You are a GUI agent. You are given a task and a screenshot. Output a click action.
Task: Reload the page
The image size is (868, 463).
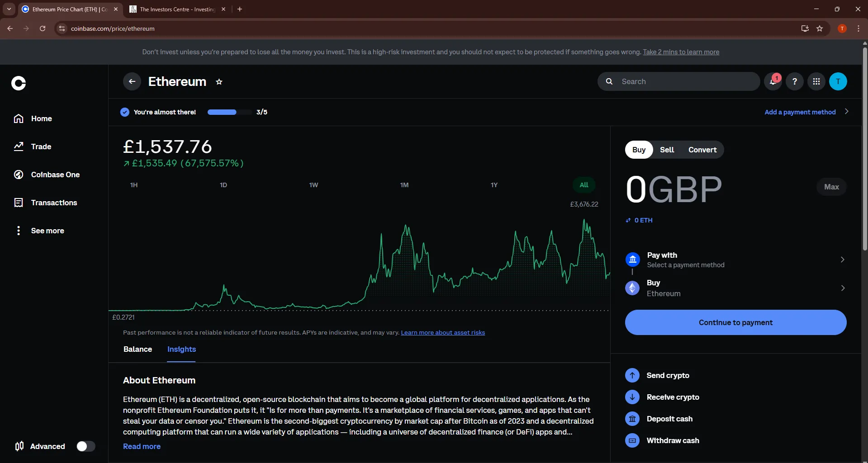point(43,28)
